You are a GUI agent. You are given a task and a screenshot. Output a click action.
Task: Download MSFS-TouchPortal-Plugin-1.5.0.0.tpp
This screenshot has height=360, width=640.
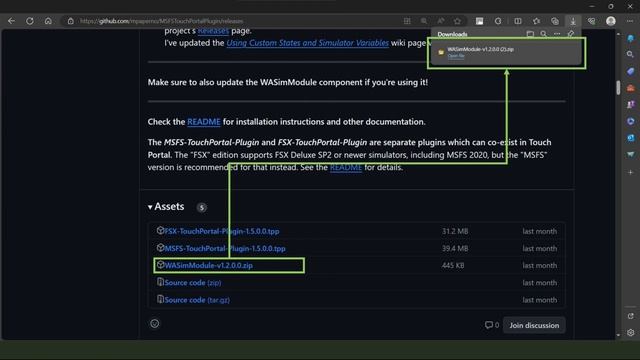pos(225,248)
